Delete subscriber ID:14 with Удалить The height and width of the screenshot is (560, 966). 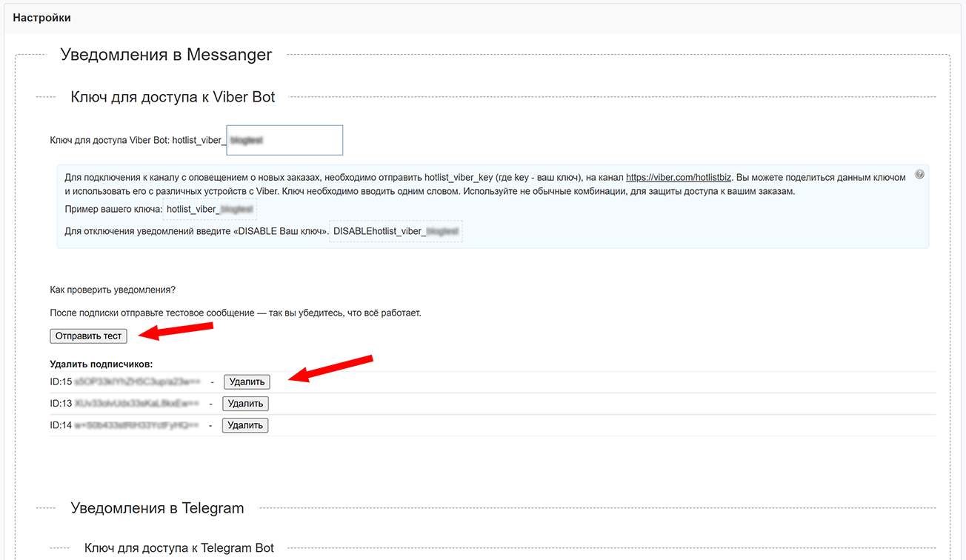[x=245, y=425]
